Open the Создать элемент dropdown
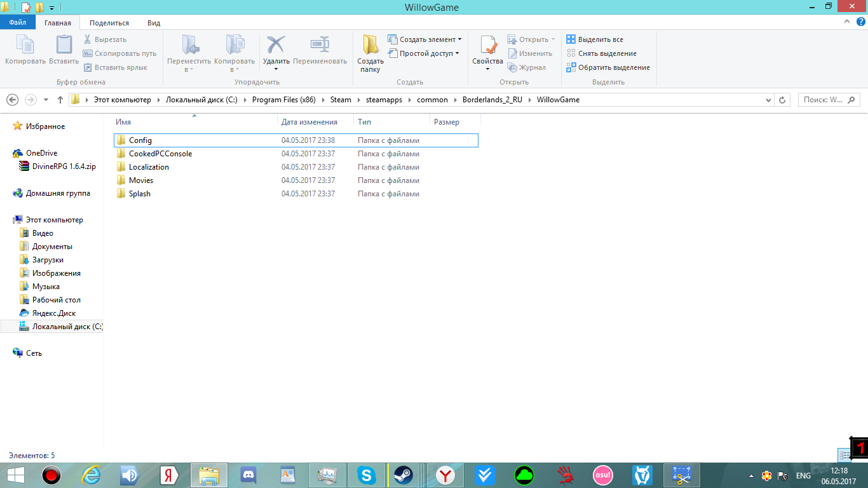Screen dimensions: 868x488 click(x=424, y=39)
